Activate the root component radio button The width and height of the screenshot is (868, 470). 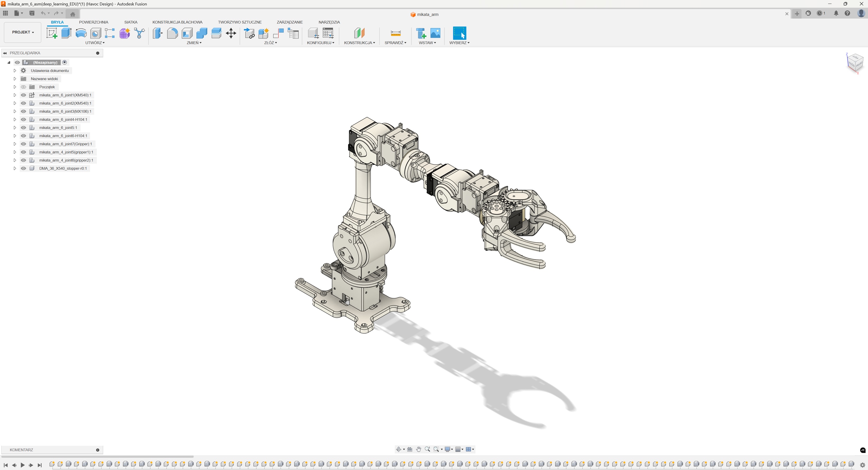[x=65, y=62]
